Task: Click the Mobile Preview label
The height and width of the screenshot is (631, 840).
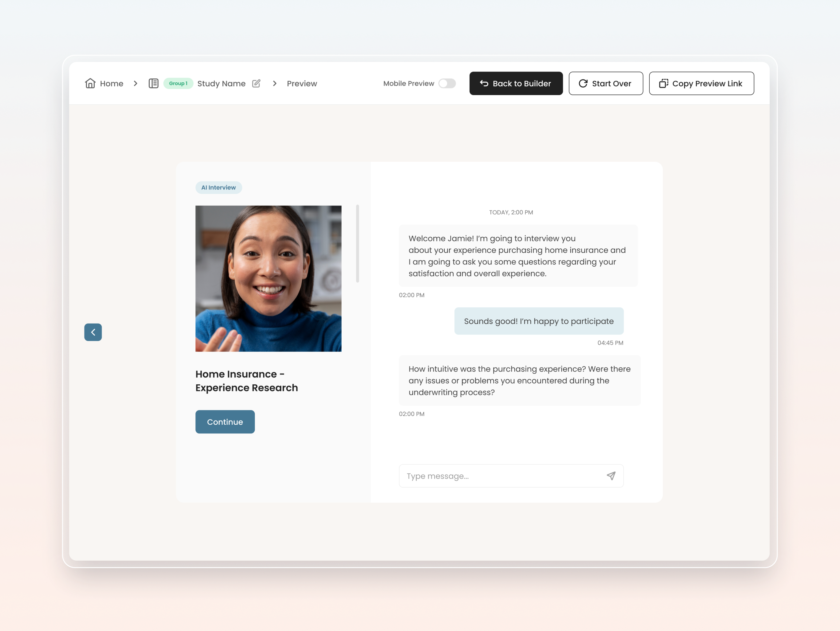Action: (409, 83)
